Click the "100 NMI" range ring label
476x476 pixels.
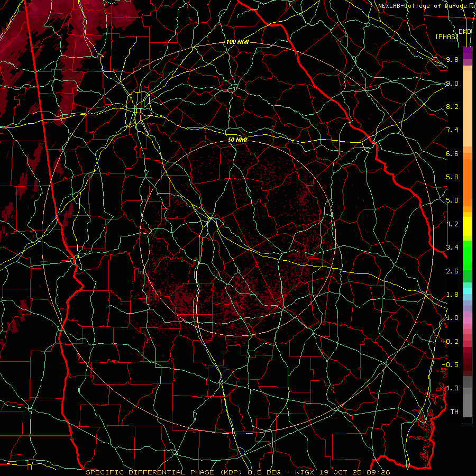237,42
